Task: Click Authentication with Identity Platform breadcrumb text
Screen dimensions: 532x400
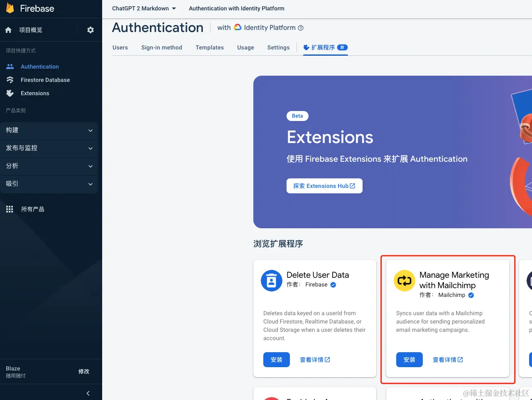Action: pyautogui.click(x=237, y=8)
